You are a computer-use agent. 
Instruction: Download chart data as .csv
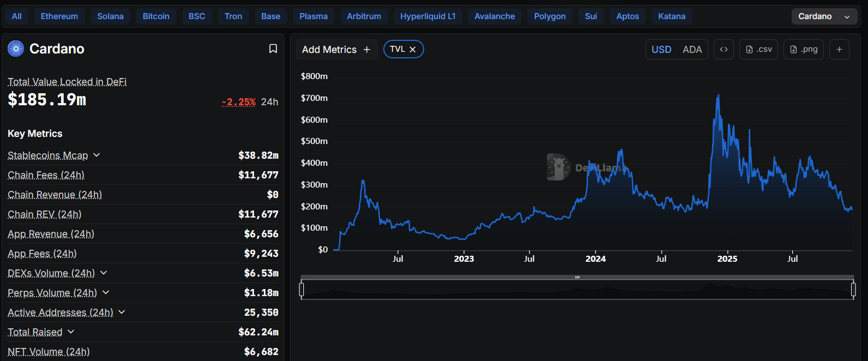point(759,50)
